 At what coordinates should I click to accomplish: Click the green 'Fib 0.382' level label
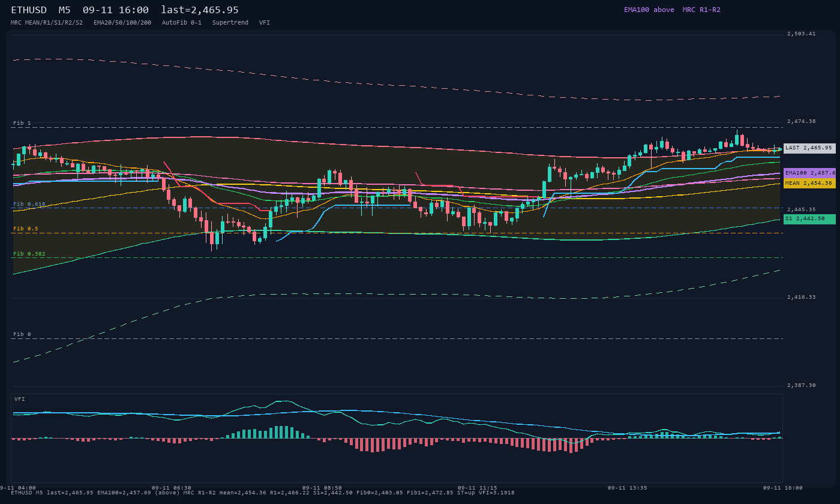29,254
